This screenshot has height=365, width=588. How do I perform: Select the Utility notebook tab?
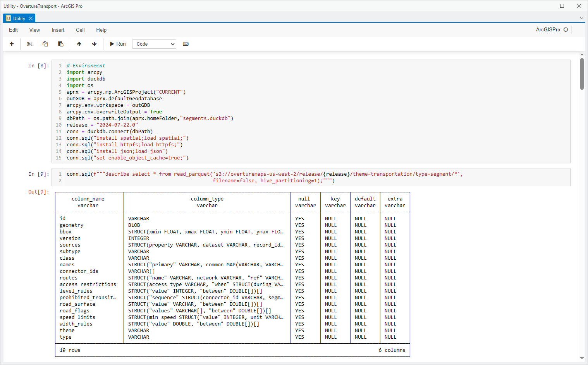coord(19,19)
